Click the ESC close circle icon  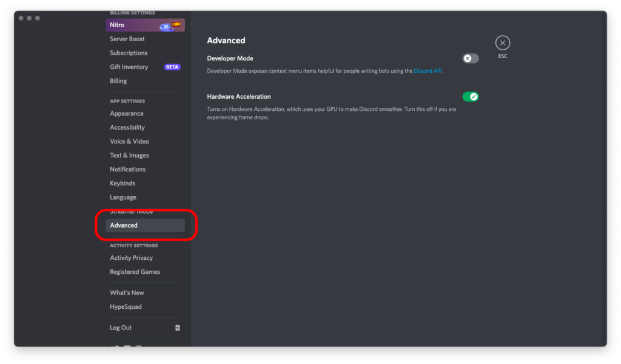[x=503, y=43]
